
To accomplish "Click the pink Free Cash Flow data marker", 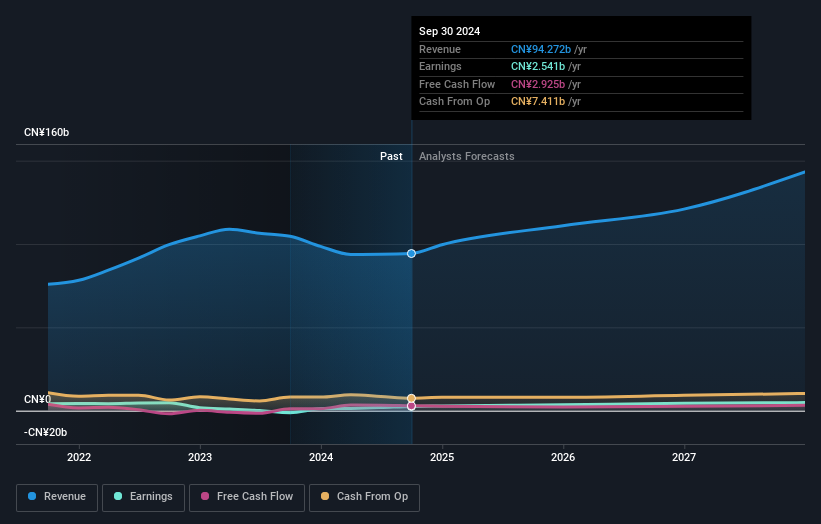I will (x=412, y=406).
